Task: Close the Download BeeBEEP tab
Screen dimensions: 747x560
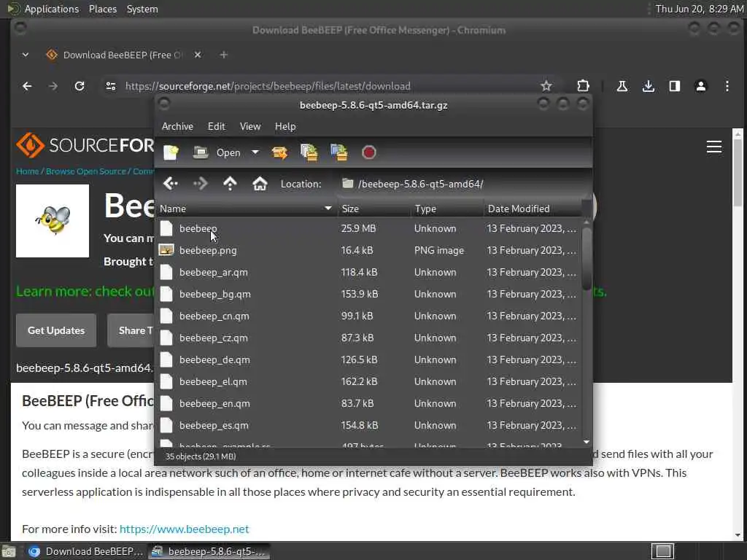Action: click(198, 55)
